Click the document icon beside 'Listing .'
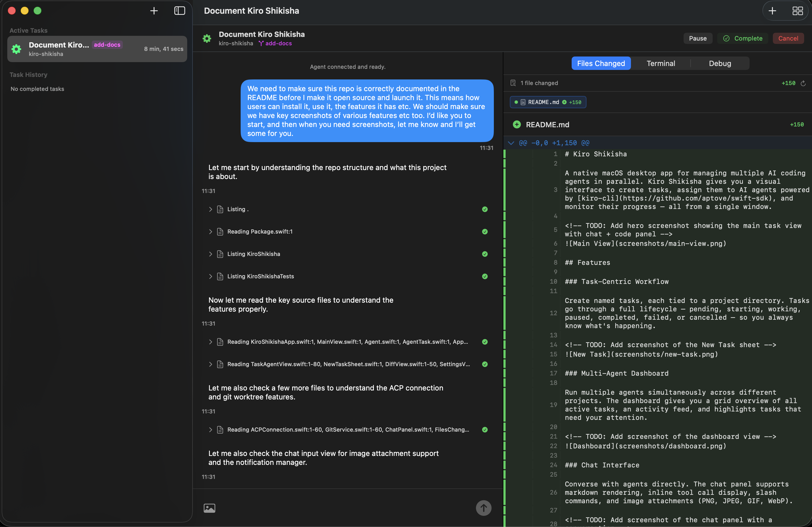 [x=220, y=210]
